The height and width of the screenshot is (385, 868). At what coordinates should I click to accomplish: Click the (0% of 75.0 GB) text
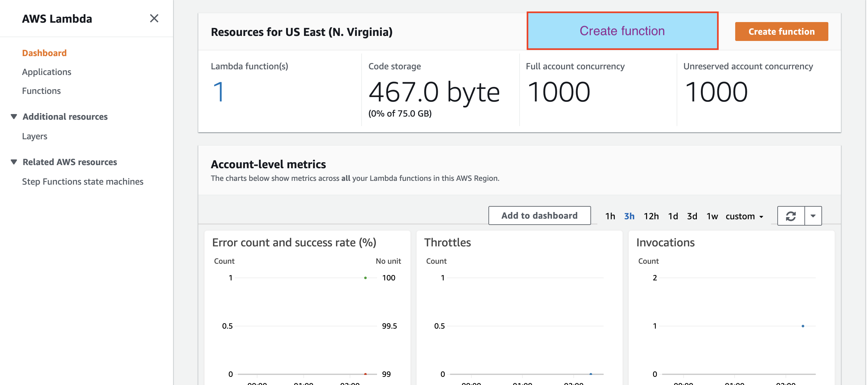point(400,113)
